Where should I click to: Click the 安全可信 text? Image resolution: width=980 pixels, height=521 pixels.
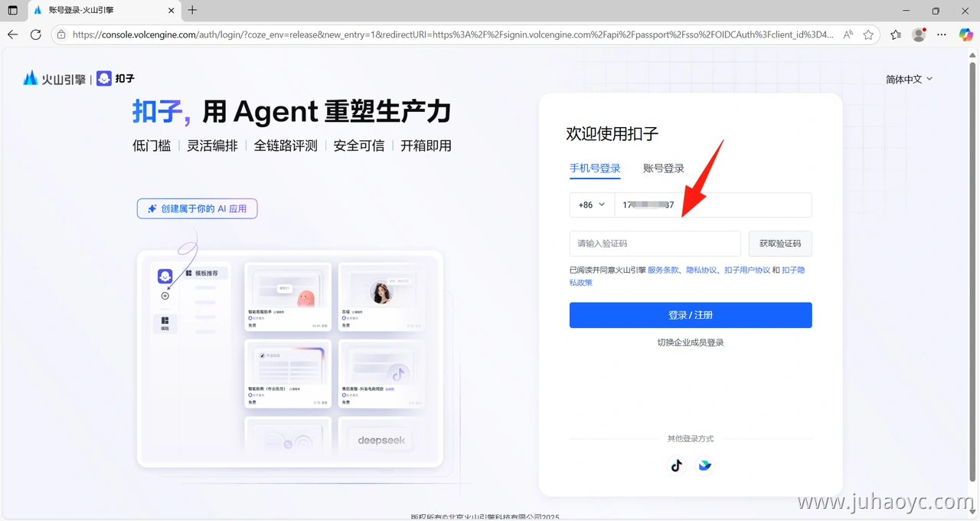(x=359, y=146)
